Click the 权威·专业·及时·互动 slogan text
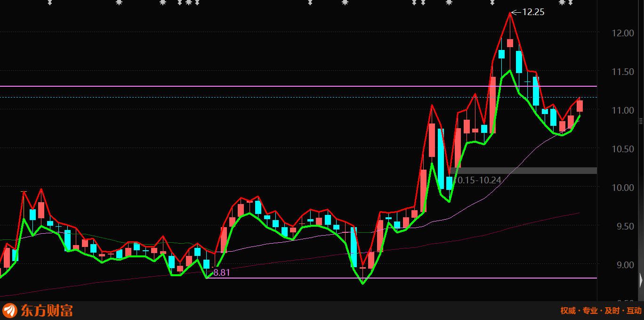 coord(601,311)
